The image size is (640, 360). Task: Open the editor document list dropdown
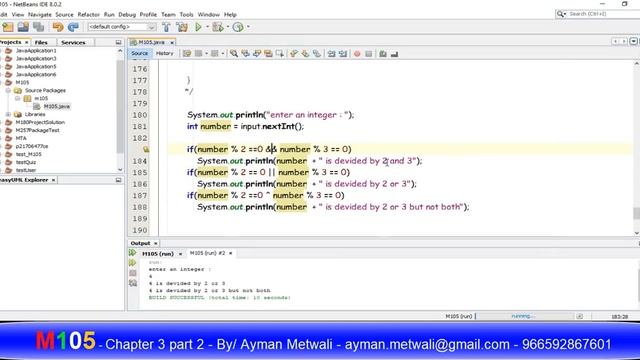click(x=633, y=42)
